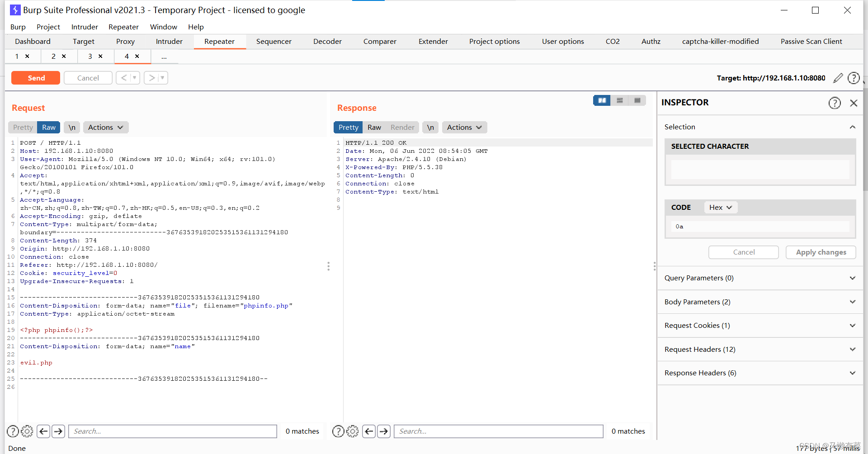The width and height of the screenshot is (868, 454).
Task: Click the pencil icon to edit target URL
Action: (838, 78)
